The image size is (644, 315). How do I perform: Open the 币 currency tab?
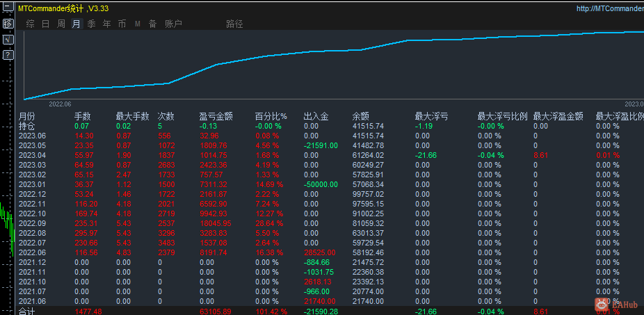(122, 24)
